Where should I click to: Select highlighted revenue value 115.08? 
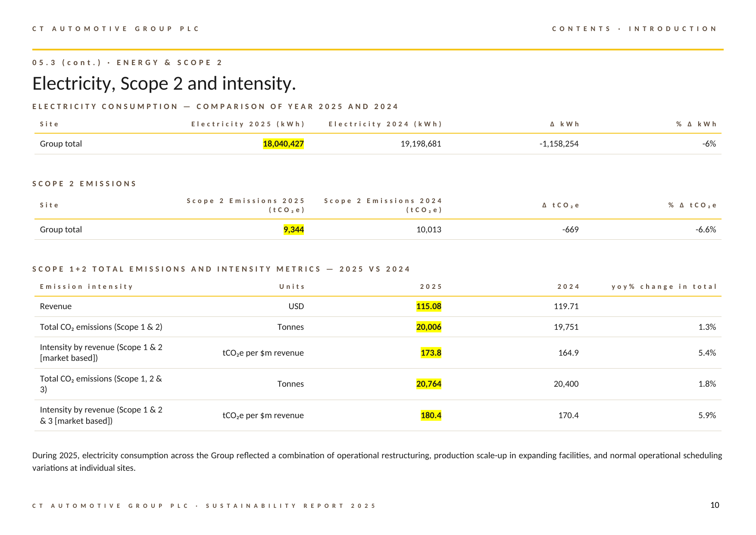428,307
